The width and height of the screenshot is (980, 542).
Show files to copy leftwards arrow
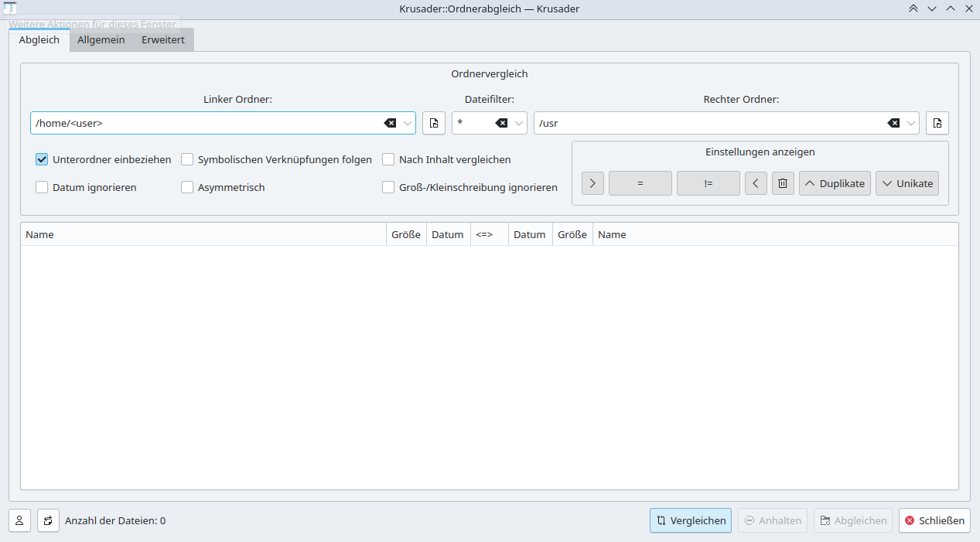[x=756, y=183]
